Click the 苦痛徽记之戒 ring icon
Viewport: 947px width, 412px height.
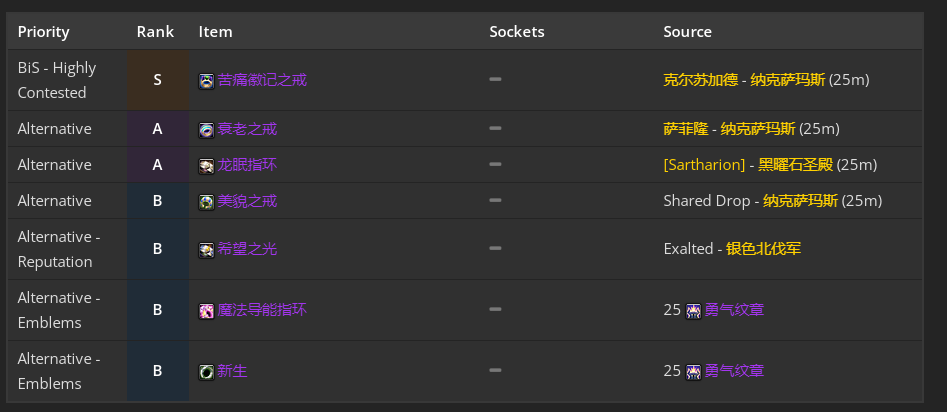point(207,81)
